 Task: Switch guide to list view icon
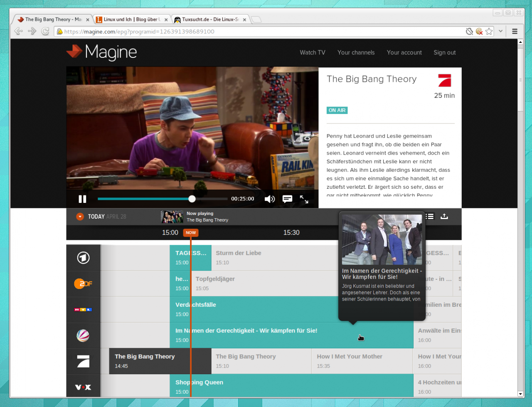[430, 216]
